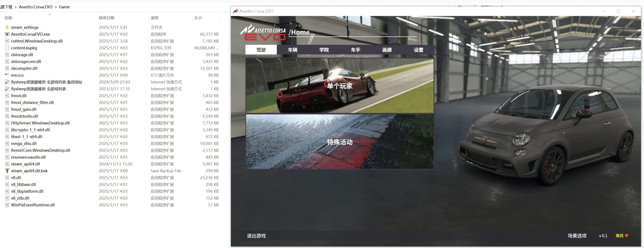Open the 设置 tab
This screenshot has height=248, width=644.
[x=418, y=50]
